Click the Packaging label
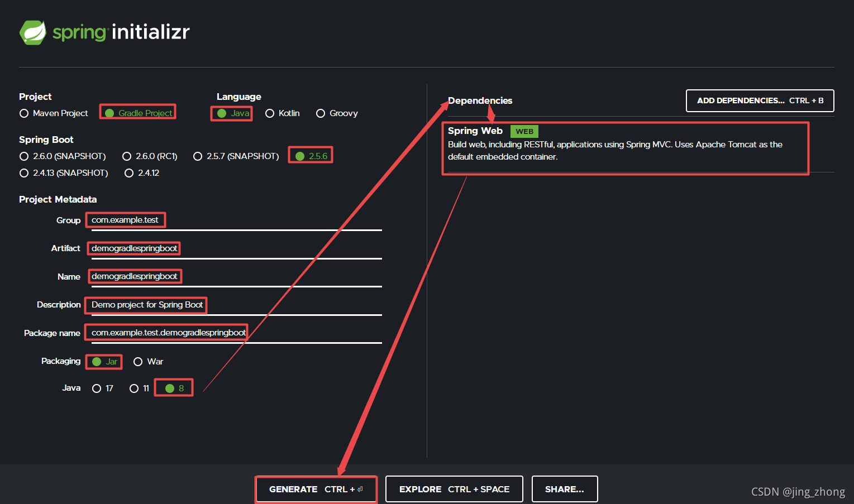 [61, 361]
